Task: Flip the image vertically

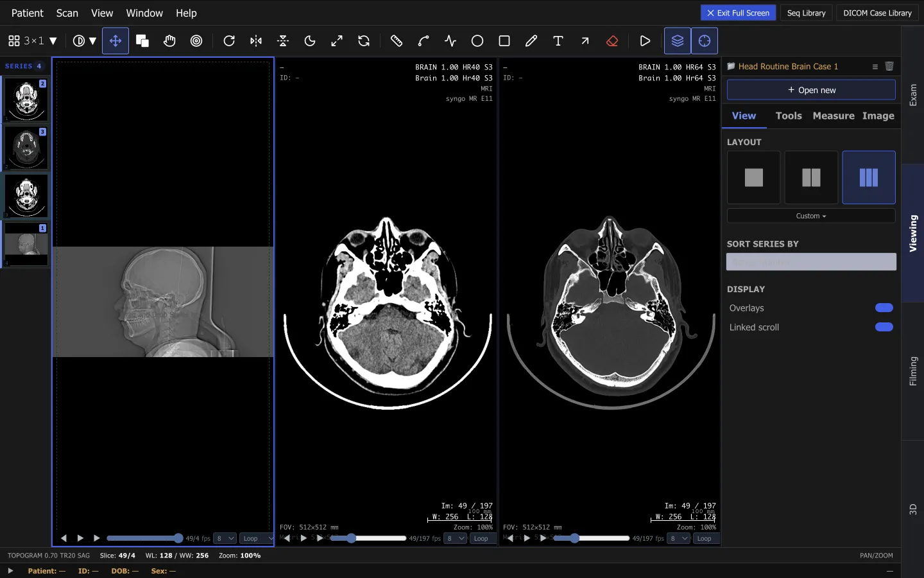Action: click(283, 41)
